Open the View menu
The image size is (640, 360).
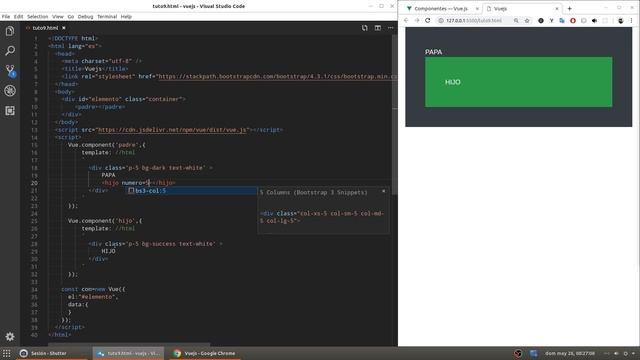click(58, 17)
